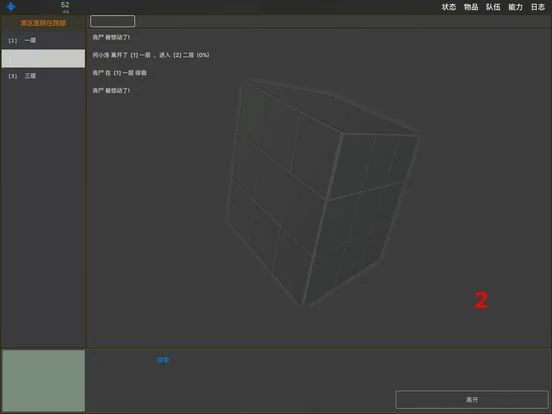
Task: Click the blue 探索 explore link
Action: 163,360
